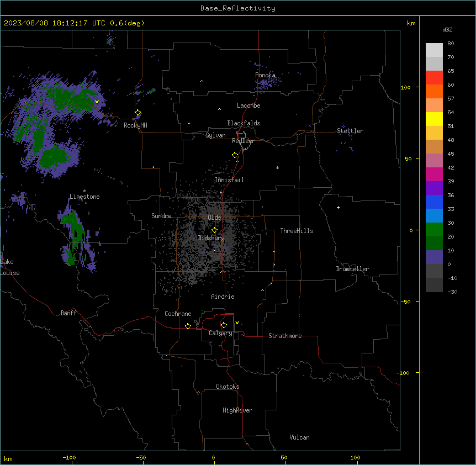
Task: Click the yellow diamond marker near RockyMH
Action: coord(138,113)
